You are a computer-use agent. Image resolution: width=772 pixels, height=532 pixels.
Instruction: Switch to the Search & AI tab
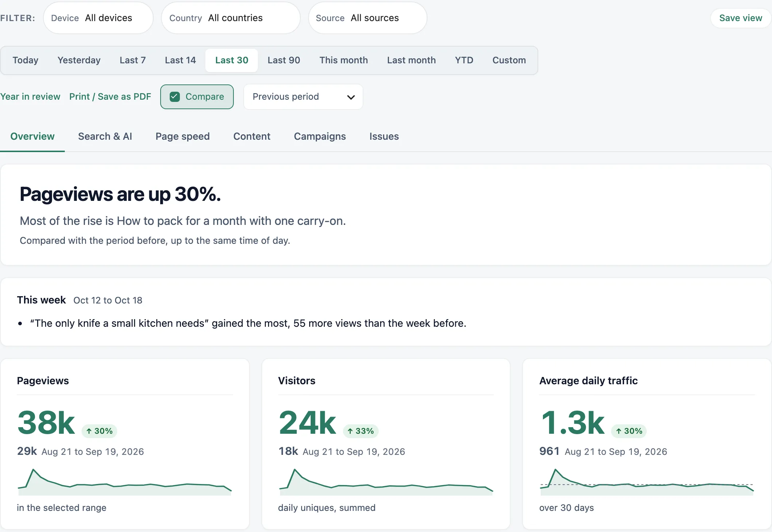pyautogui.click(x=105, y=136)
